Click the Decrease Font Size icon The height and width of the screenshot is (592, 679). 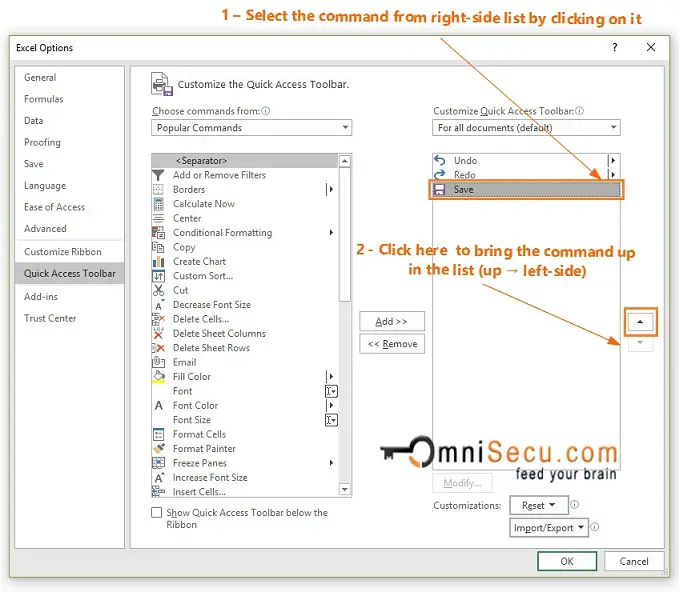159,305
